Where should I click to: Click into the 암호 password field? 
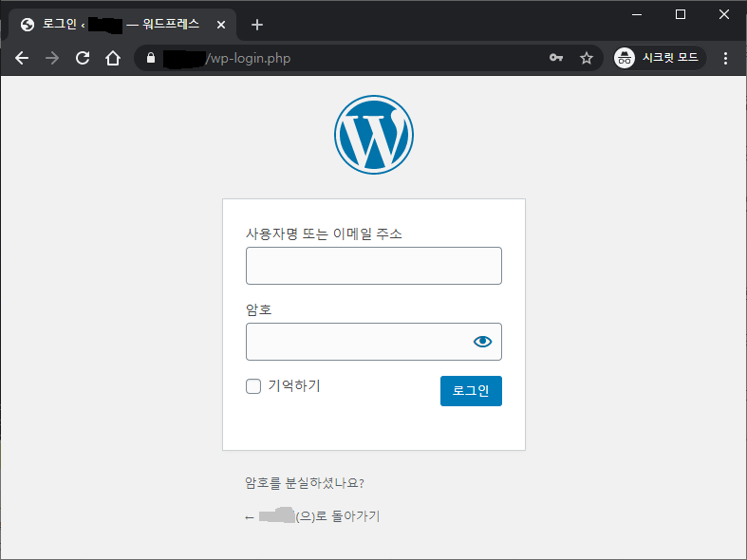pyautogui.click(x=356, y=342)
